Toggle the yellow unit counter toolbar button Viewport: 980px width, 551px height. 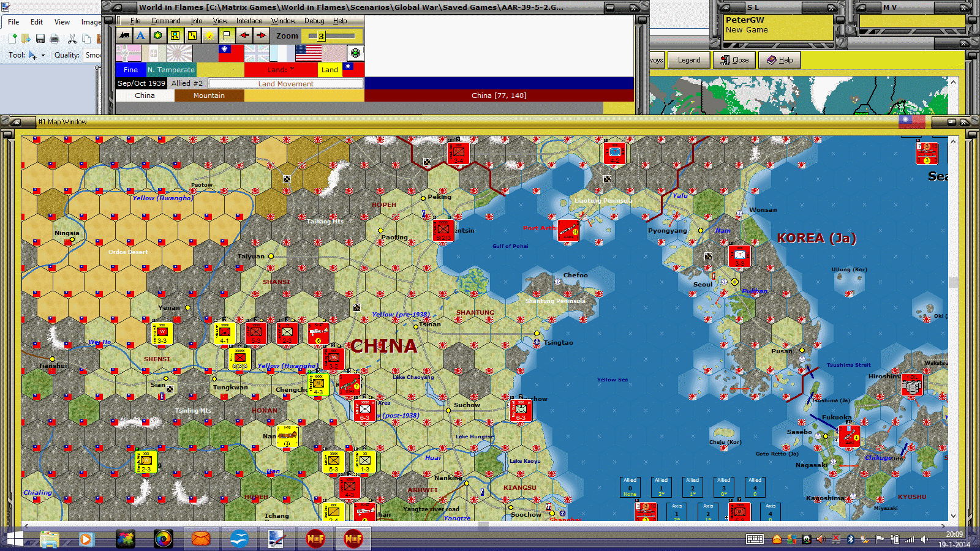pyautogui.click(x=175, y=36)
